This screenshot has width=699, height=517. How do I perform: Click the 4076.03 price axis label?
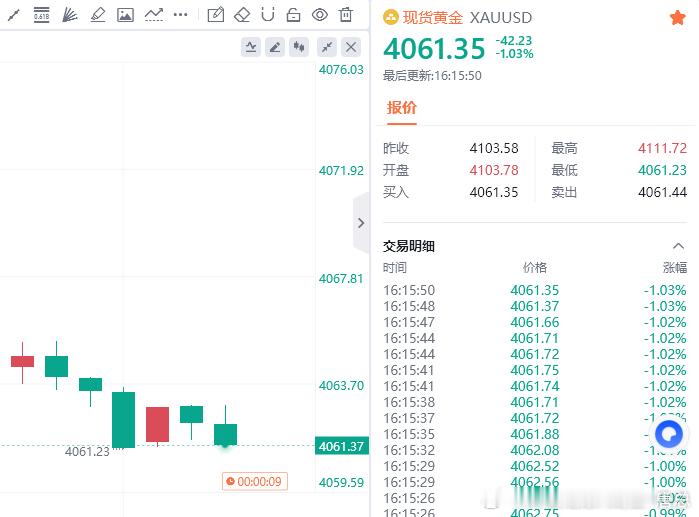click(x=341, y=70)
